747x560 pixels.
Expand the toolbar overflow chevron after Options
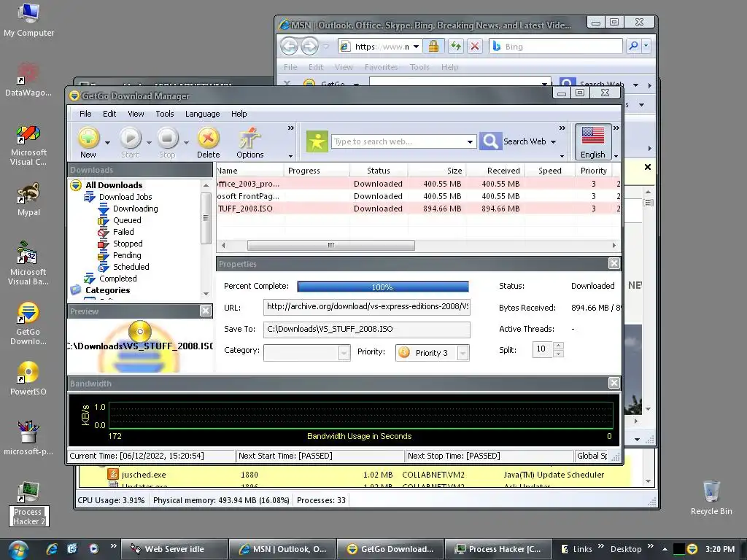(x=290, y=128)
